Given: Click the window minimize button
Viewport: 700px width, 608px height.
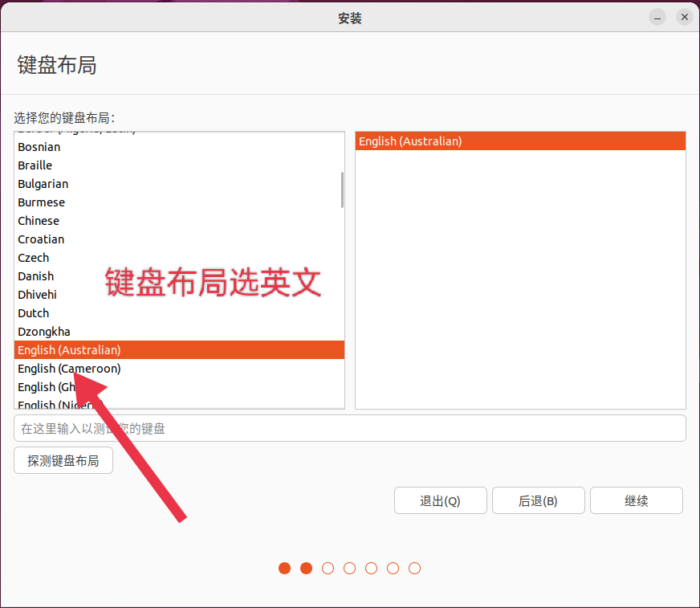Looking at the screenshot, I should (656, 17).
